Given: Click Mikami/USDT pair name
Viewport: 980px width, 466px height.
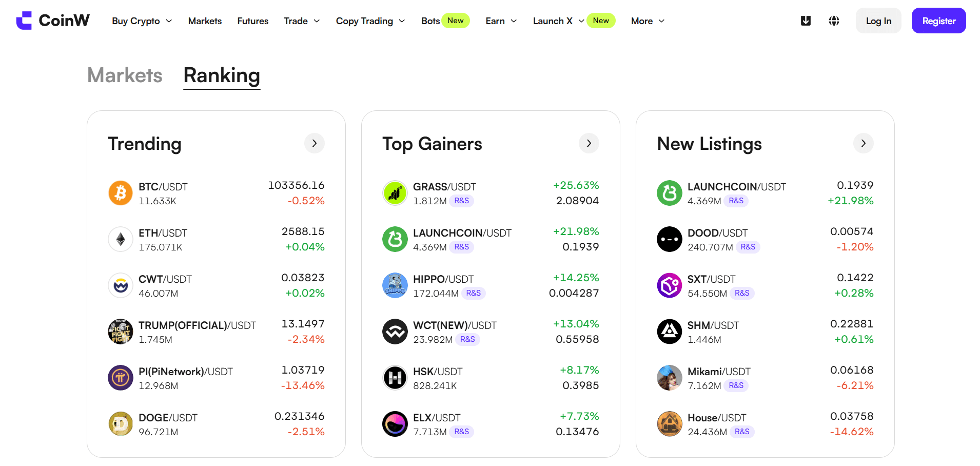Looking at the screenshot, I should point(719,372).
